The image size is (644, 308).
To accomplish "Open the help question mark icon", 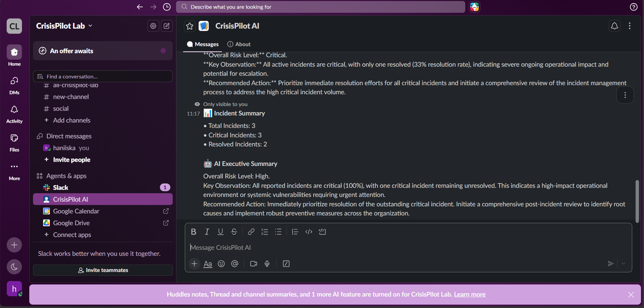I will coord(634,7).
